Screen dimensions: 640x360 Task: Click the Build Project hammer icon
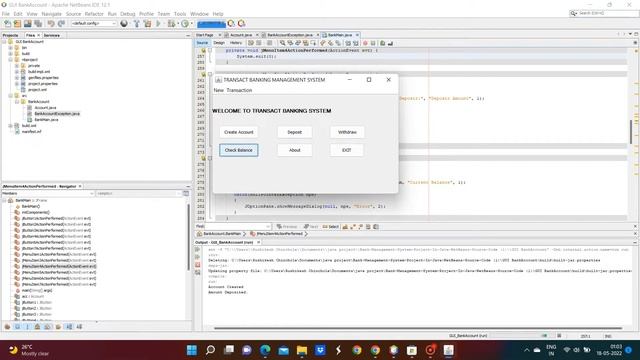pos(137,24)
